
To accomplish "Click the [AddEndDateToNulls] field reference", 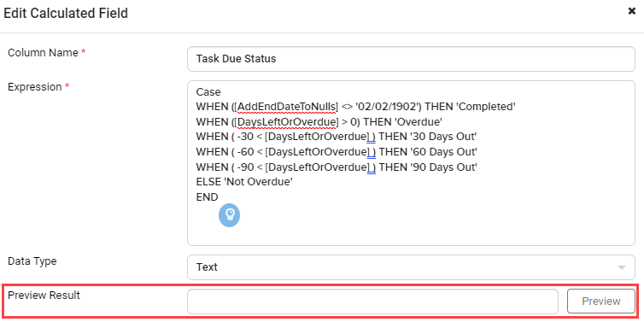I will [x=286, y=107].
